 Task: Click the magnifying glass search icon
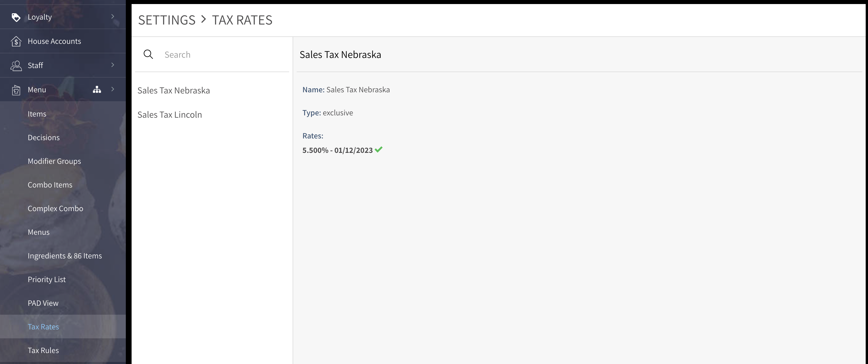coord(148,55)
